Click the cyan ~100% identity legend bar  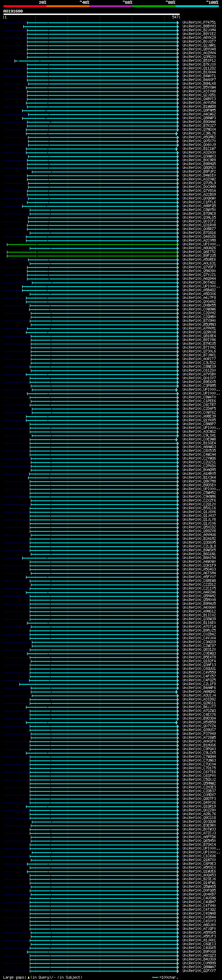[197, 6]
